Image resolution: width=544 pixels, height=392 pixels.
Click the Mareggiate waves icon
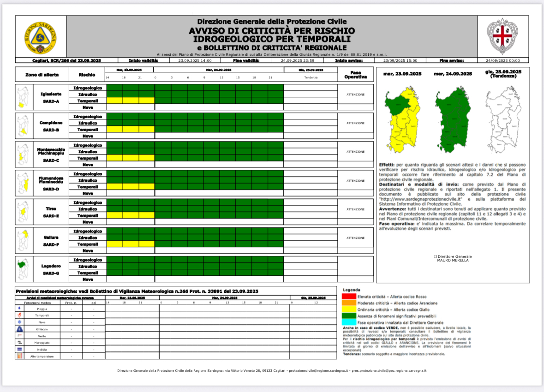(x=19, y=343)
